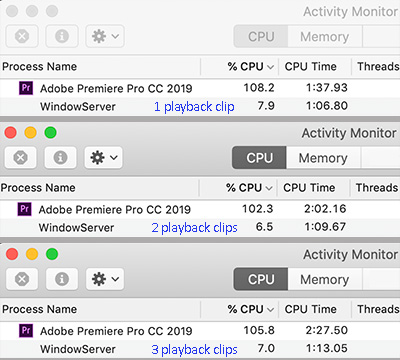Select CPU tab in bottom Activity Monitor window
The height and width of the screenshot is (360, 400).
261,279
